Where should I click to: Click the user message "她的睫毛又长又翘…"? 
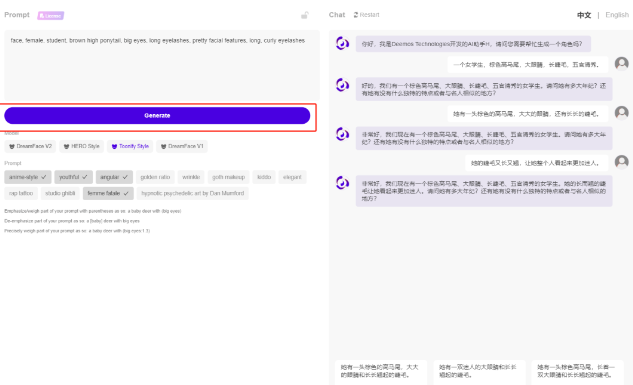[x=537, y=163]
